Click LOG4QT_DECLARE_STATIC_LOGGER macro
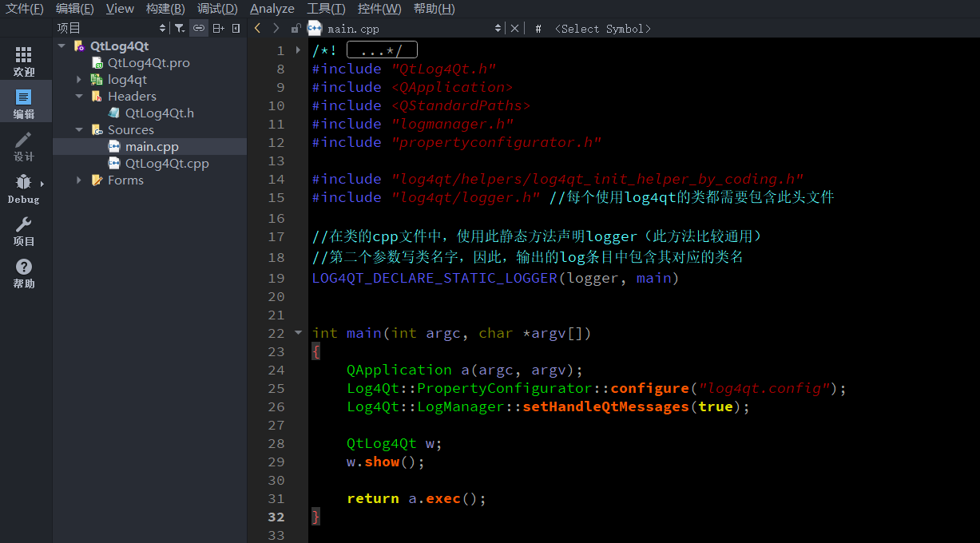Viewport: 980px width, 543px height. 434,278
